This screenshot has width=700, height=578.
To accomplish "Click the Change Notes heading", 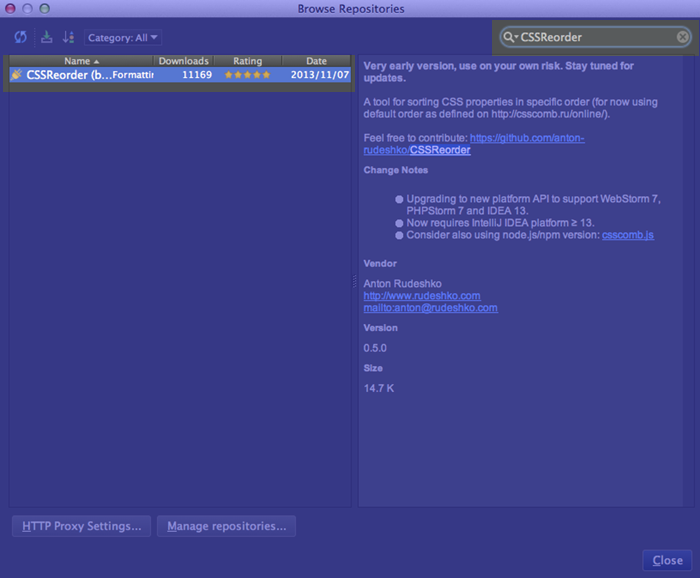I will (x=396, y=170).
